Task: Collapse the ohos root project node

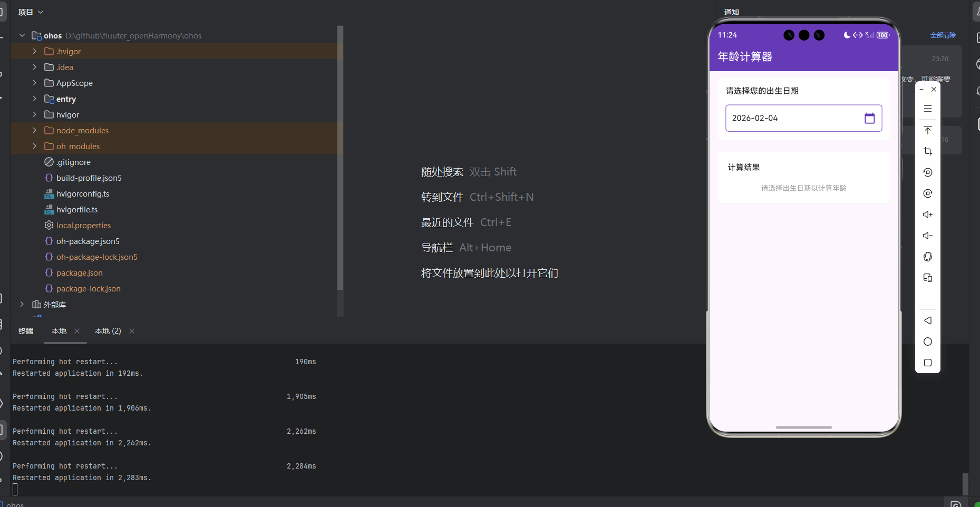Action: [x=22, y=35]
